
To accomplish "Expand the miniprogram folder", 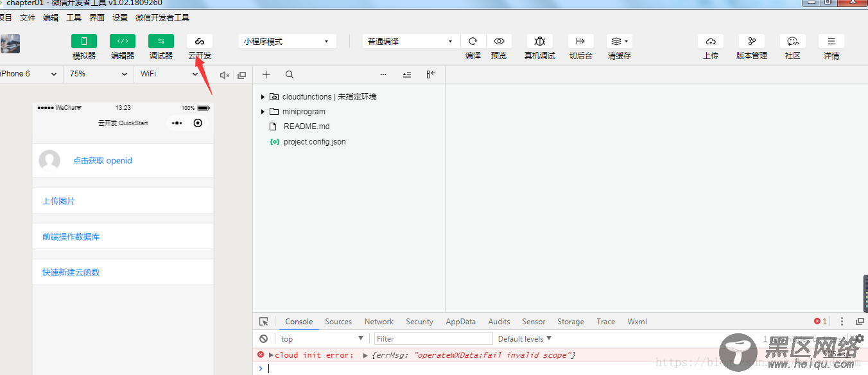I will (x=263, y=112).
